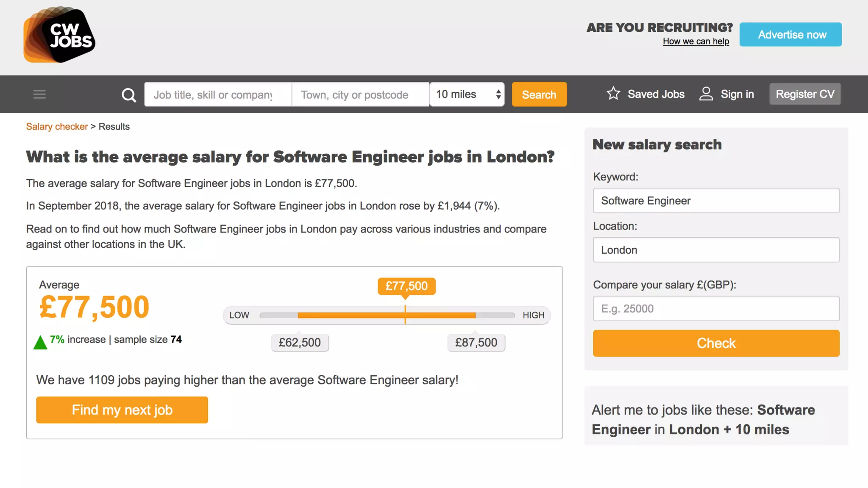Click the Compare your salary input field
Viewport: 868px width, 488px height.
pyautogui.click(x=716, y=308)
